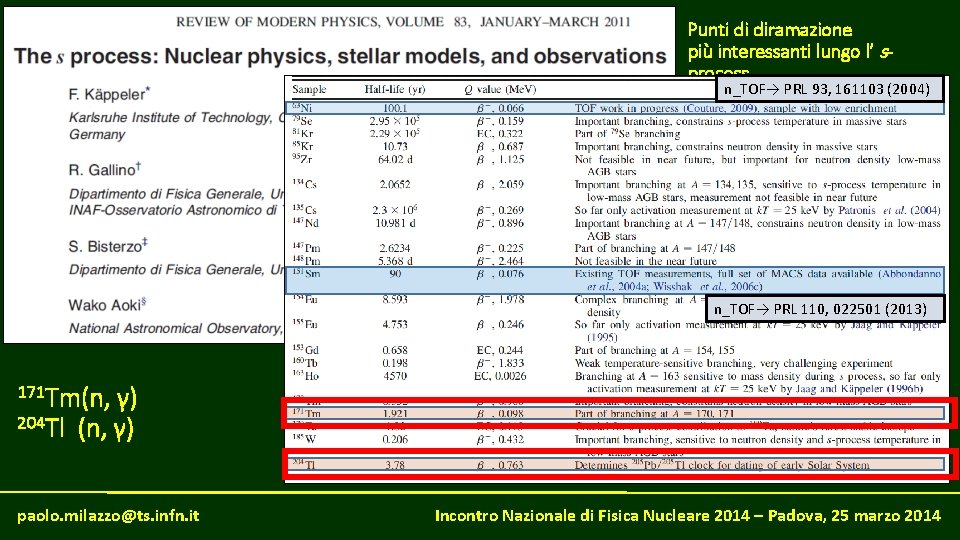
Task: Select half-life "0.206" of 185W
Action: (x=395, y=440)
